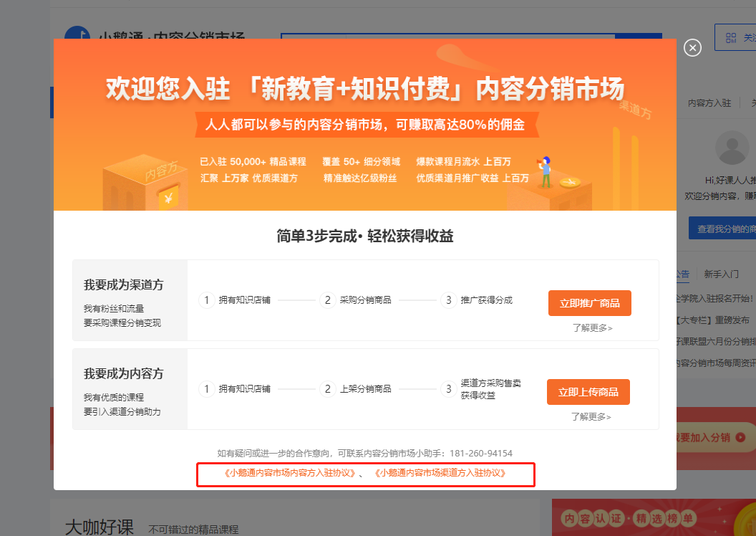Click step 3 circle beside 推广获得分成
Image resolution: width=756 pixels, height=536 pixels.
[448, 300]
